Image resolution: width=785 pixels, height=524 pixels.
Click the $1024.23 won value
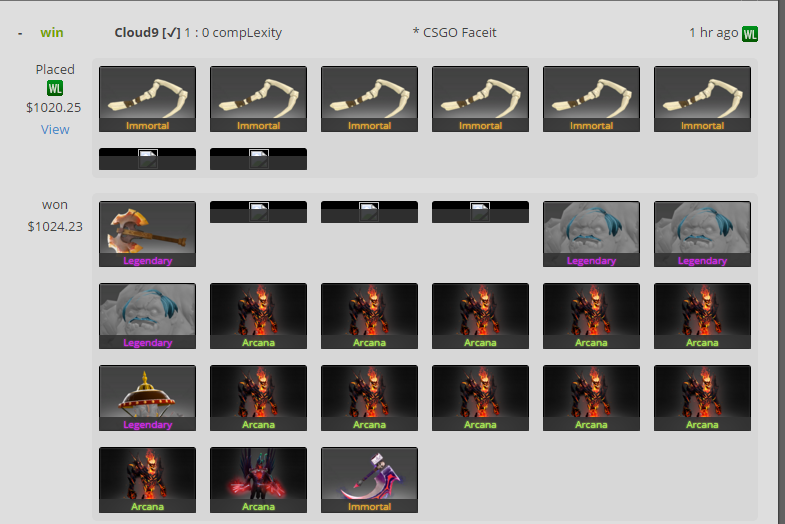point(55,227)
